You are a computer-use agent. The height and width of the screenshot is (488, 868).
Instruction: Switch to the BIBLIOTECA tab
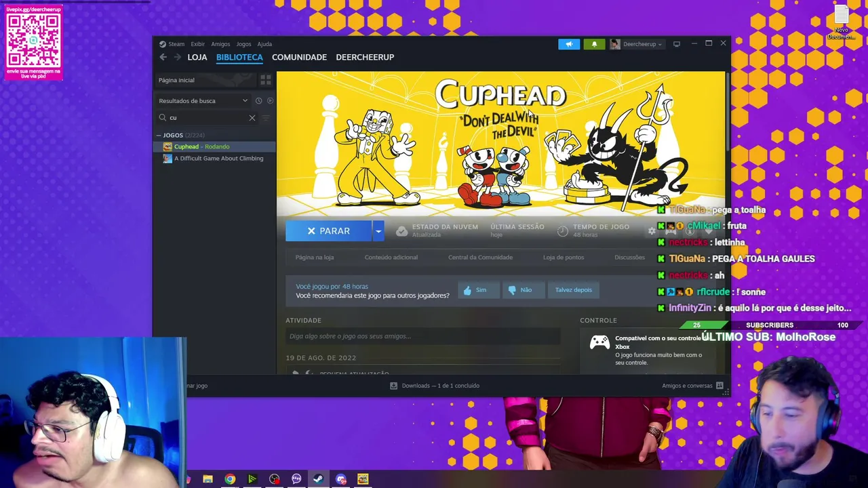click(239, 57)
